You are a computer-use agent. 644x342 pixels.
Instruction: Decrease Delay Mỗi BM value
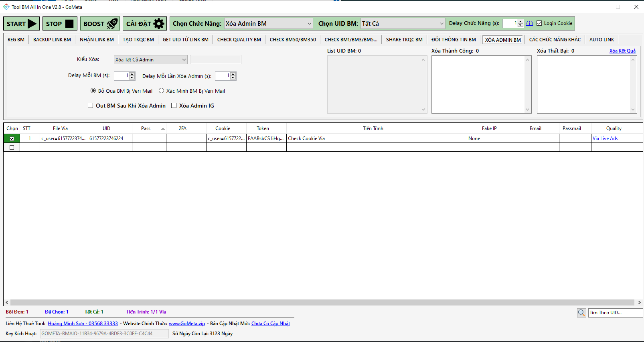pyautogui.click(x=132, y=77)
